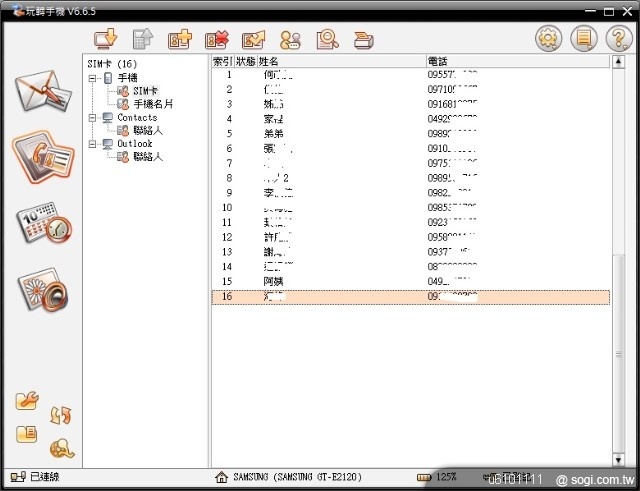Click the 125% battery value

point(446,477)
